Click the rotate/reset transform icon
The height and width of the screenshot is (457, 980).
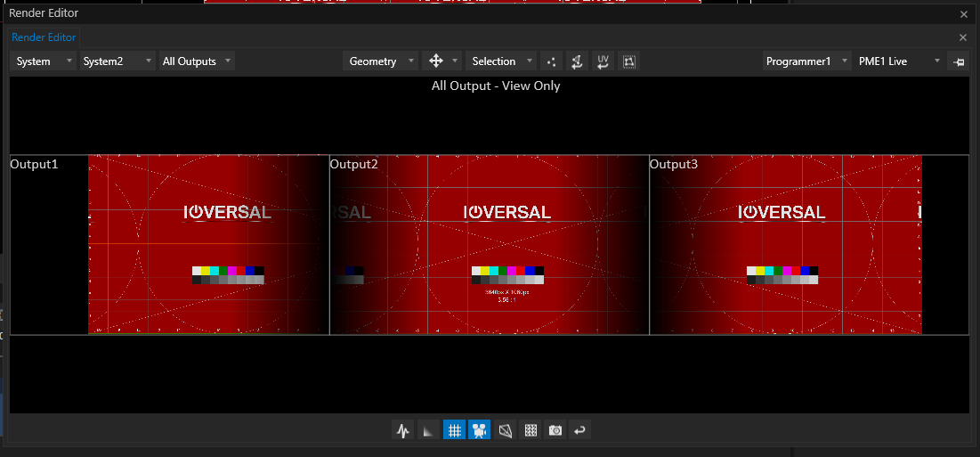(577, 61)
